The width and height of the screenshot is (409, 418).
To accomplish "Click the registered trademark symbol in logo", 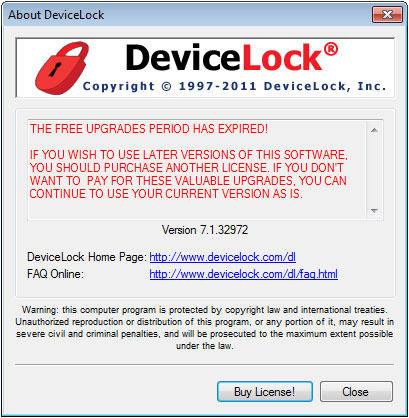I will tap(331, 49).
